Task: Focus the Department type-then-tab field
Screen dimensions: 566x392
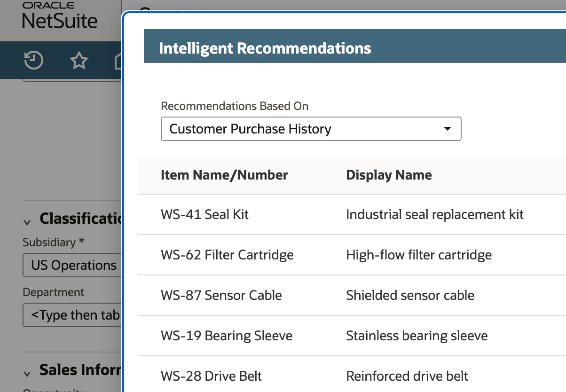Action: click(72, 315)
